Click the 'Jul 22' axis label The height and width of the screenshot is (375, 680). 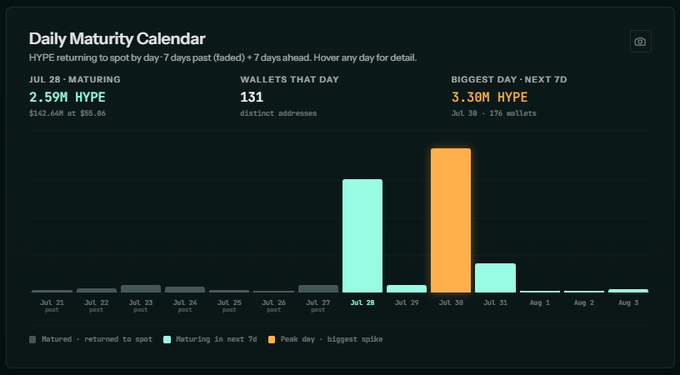click(x=96, y=303)
